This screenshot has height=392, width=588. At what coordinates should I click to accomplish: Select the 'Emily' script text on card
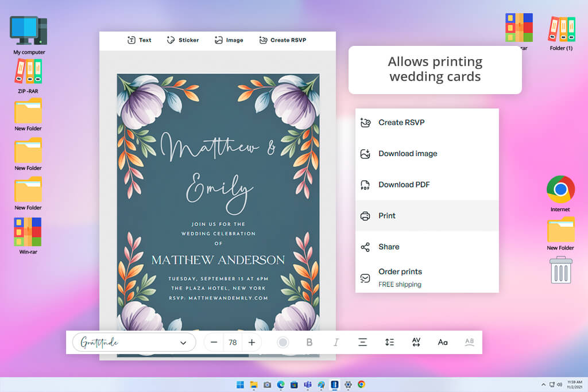point(219,193)
